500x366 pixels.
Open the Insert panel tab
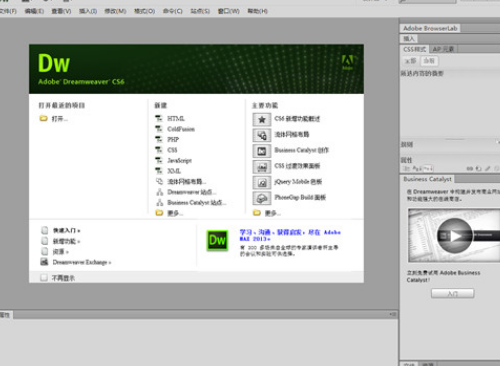(409, 39)
